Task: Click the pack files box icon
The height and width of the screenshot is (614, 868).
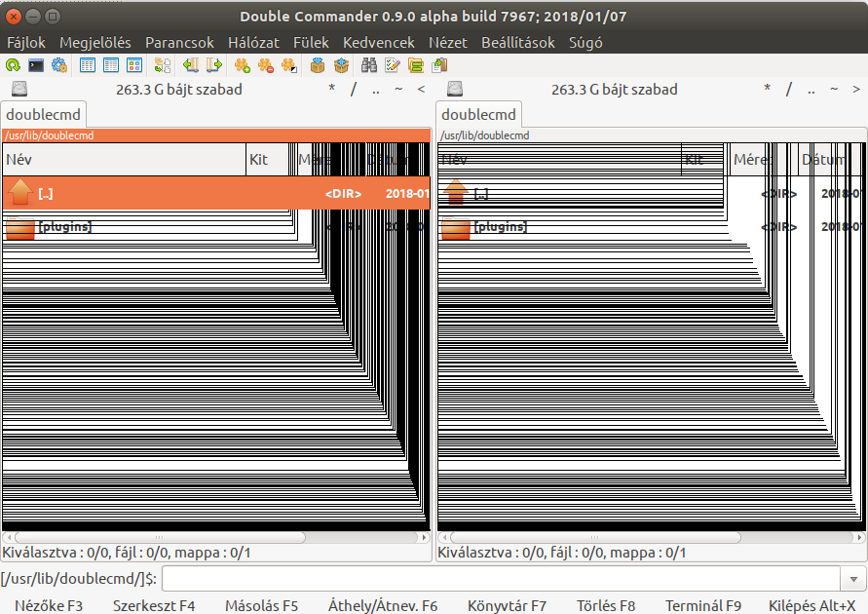Action: [x=318, y=65]
